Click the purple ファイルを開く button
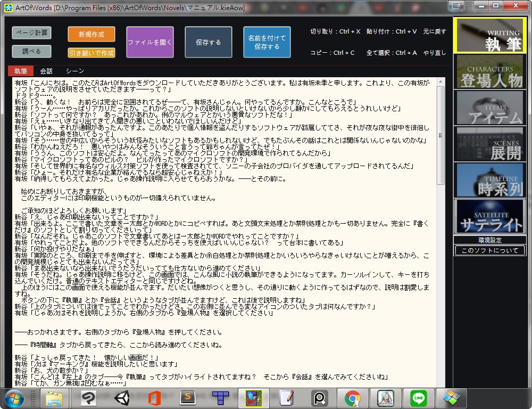This screenshot has width=532, height=409. pos(150,42)
